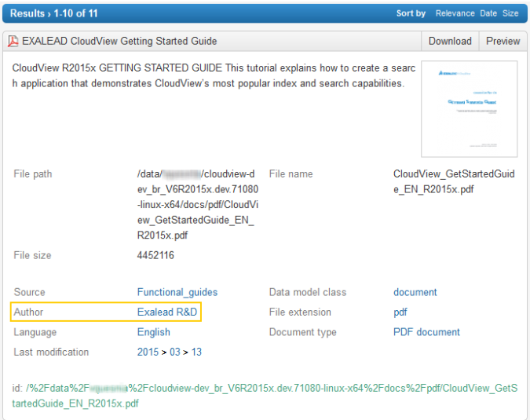Screen dimensions: 530x420
Task: Click the Download button
Action: [450, 42]
